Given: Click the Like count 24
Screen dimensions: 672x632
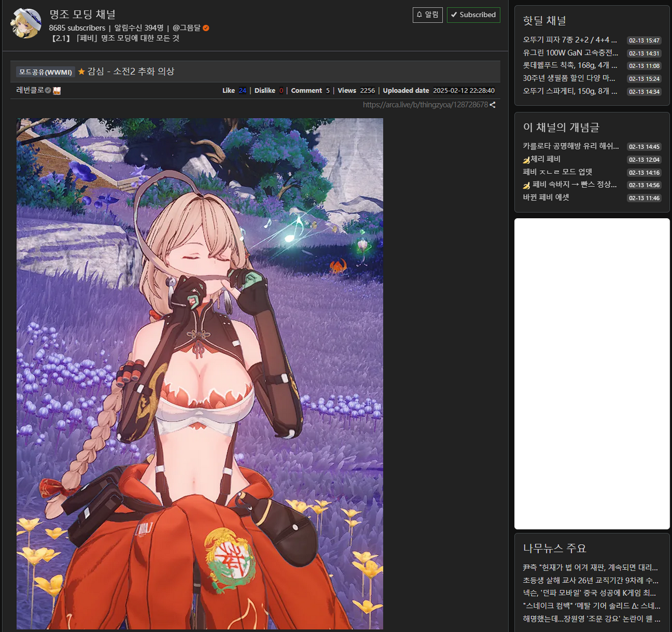Looking at the screenshot, I should tap(242, 90).
